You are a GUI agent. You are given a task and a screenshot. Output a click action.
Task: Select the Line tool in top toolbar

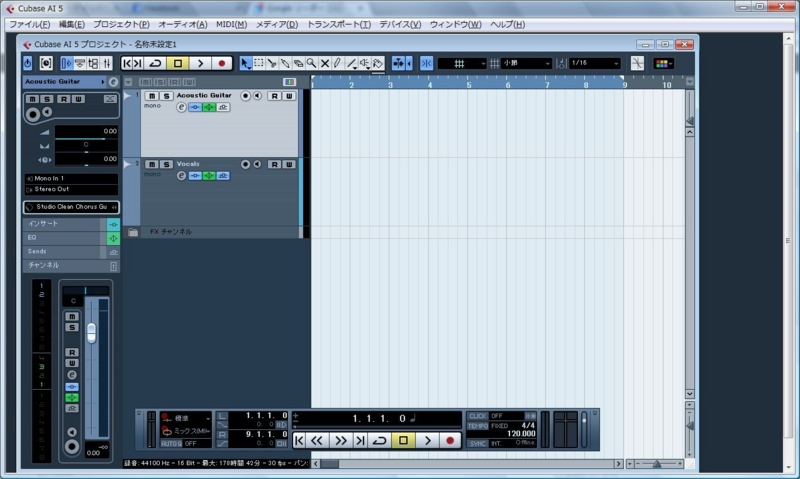click(352, 63)
